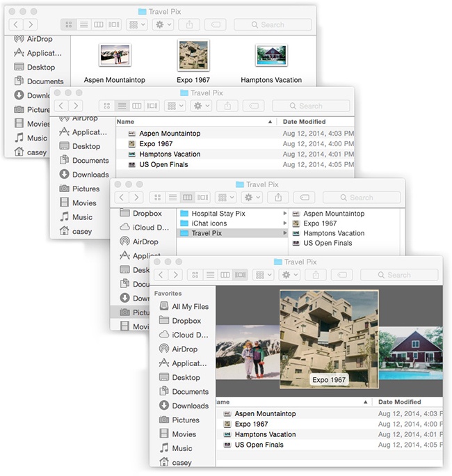Select column view button in third column window
The height and width of the screenshot is (476, 452).
(x=188, y=198)
